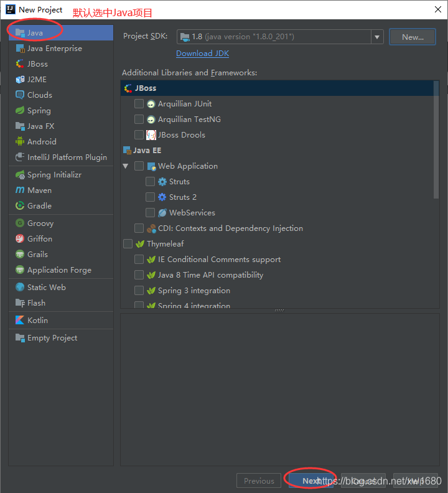Select Maven project type
This screenshot has width=448, height=493.
61,190
